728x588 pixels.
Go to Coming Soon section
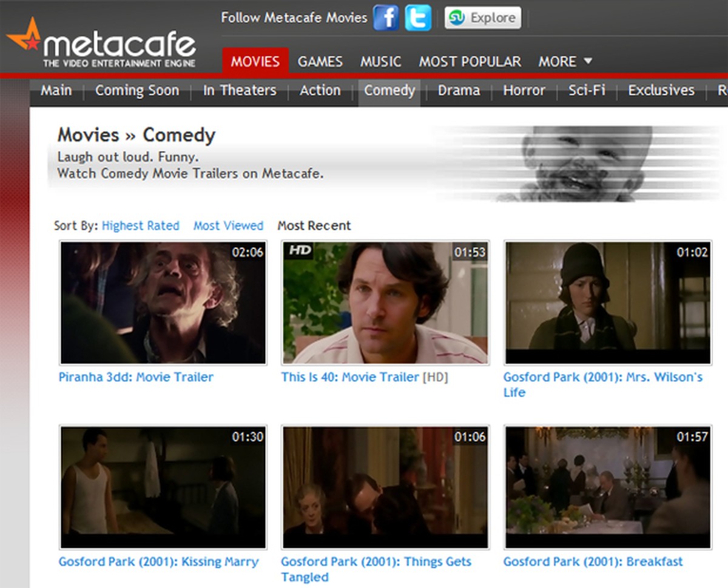pos(137,90)
